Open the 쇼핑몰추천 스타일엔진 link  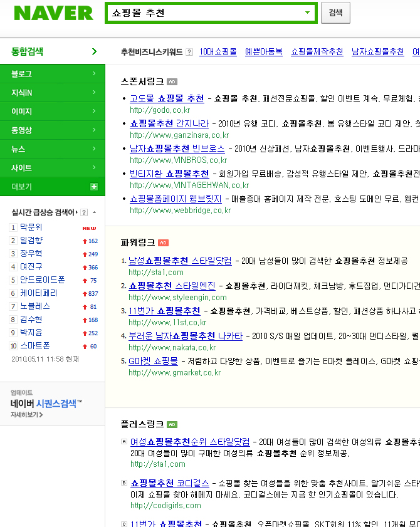[172, 286]
